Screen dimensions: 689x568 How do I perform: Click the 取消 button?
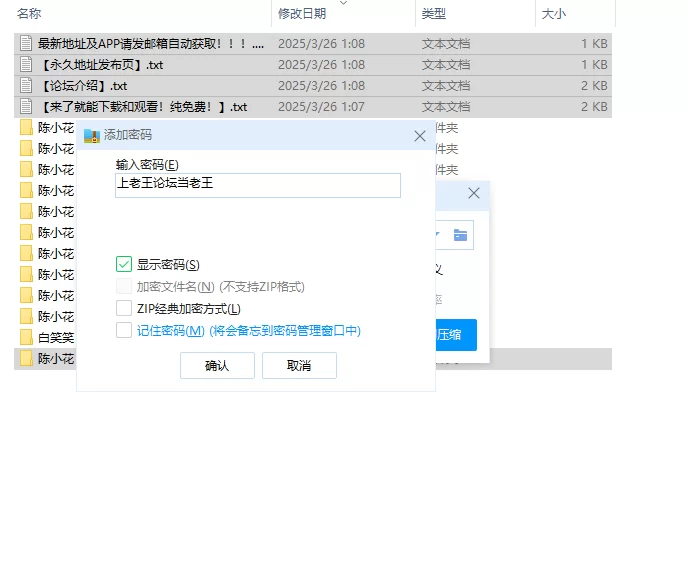(299, 365)
